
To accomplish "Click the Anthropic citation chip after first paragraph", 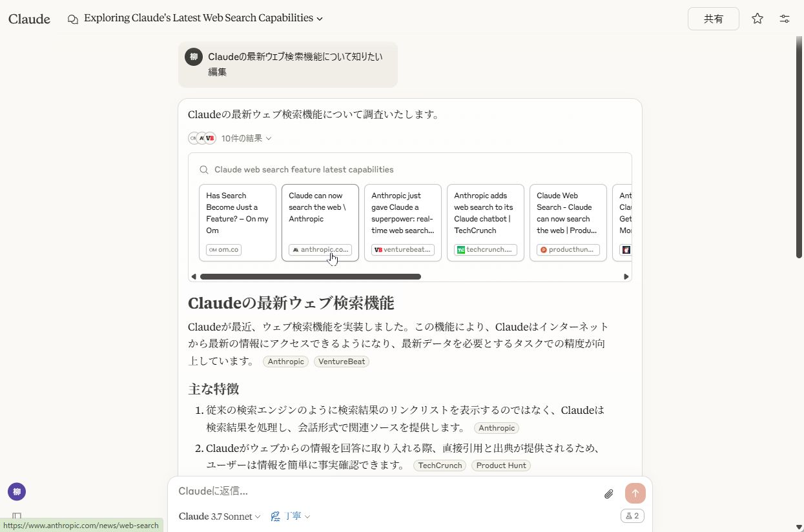I will [x=285, y=362].
